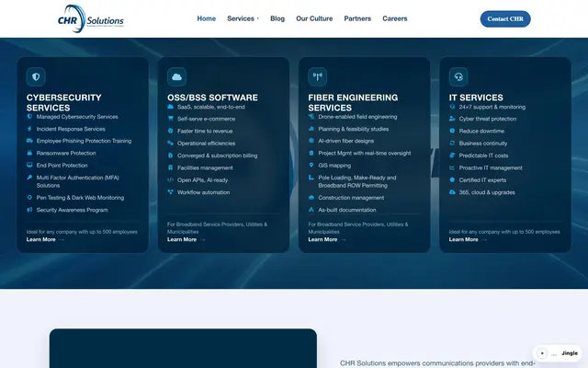Click the shield icon on Cybersecurity card

tap(36, 76)
